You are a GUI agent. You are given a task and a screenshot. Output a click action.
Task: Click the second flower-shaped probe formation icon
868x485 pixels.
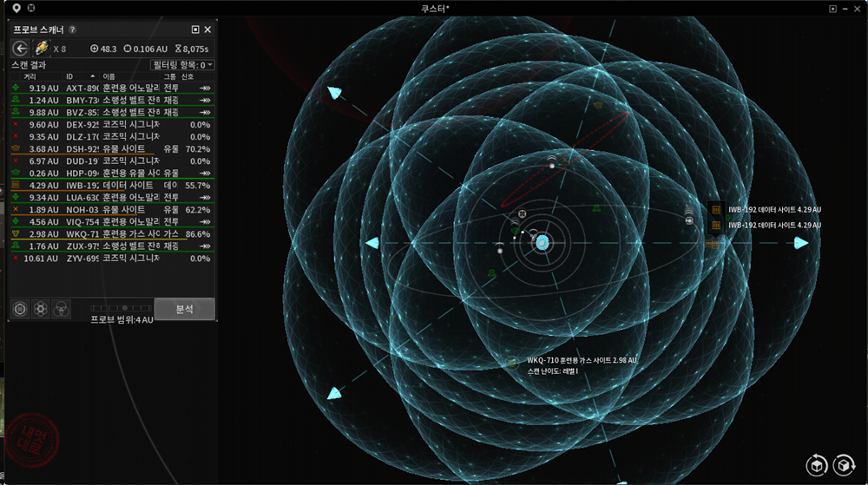pos(41,309)
